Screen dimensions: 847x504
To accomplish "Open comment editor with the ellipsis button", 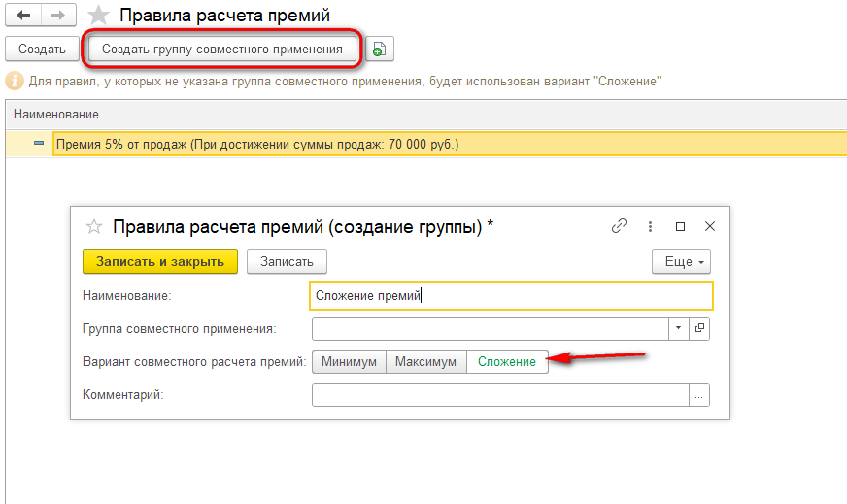I will (699, 395).
